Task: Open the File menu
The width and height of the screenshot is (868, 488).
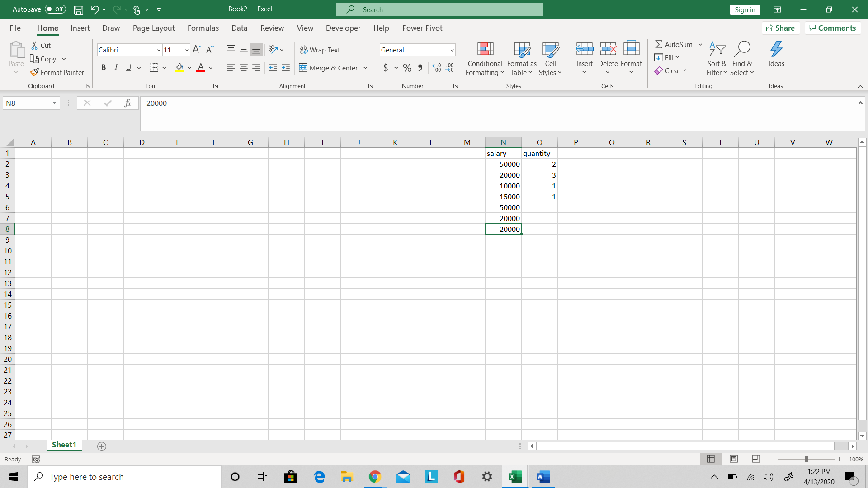Action: coord(15,28)
